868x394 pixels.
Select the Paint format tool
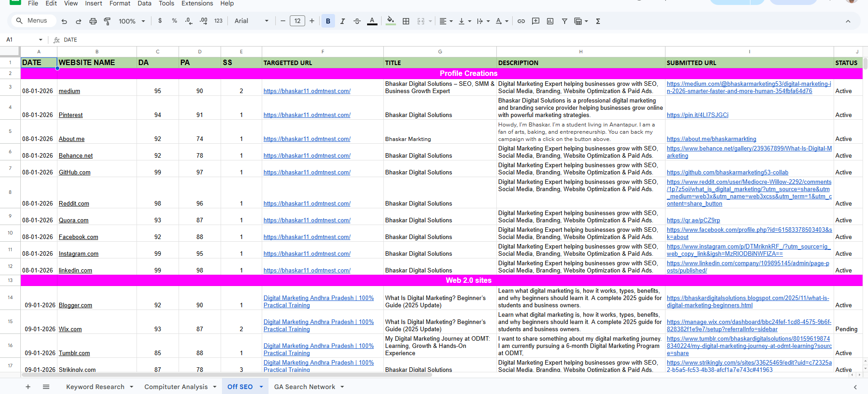click(x=108, y=21)
